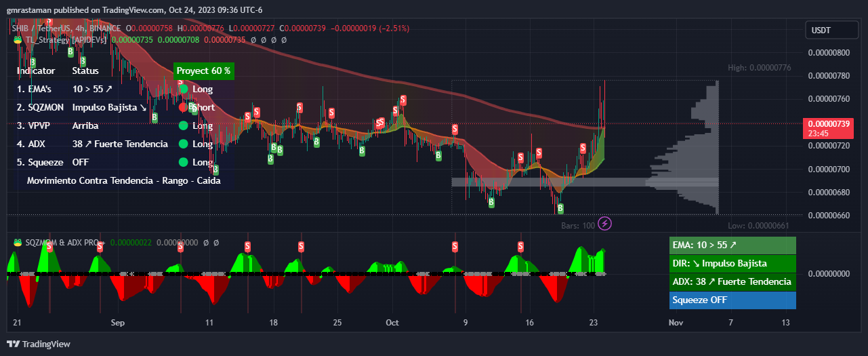
Task: Click the -0.00000019 (-2.51%) change value
Action: (370, 28)
